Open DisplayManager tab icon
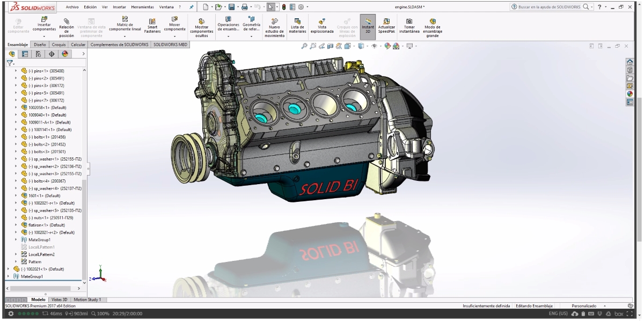Screen dimensions: 644x321 click(65, 54)
